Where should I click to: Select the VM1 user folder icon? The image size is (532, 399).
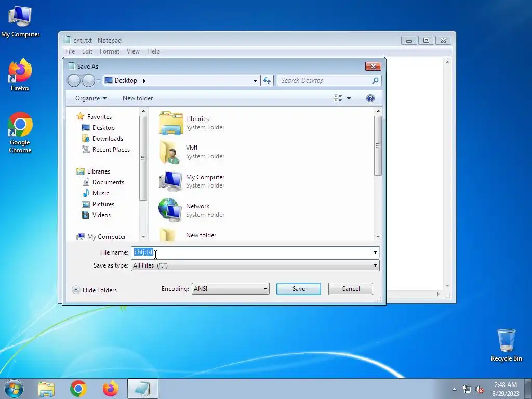point(170,152)
